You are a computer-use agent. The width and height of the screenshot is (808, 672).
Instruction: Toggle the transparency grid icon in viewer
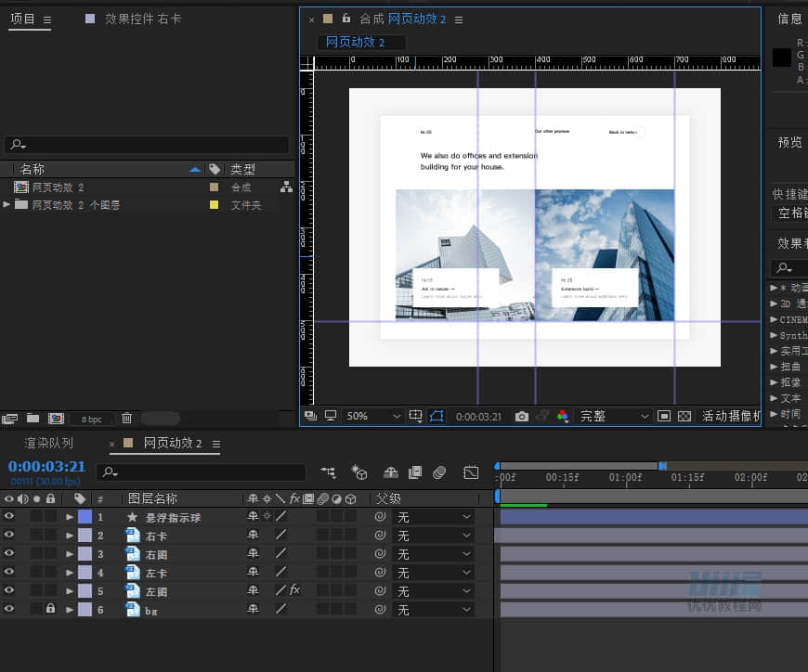point(684,417)
